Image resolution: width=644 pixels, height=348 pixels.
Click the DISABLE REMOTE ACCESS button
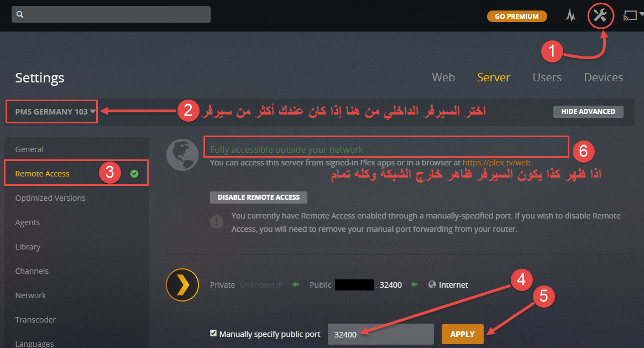pyautogui.click(x=258, y=197)
